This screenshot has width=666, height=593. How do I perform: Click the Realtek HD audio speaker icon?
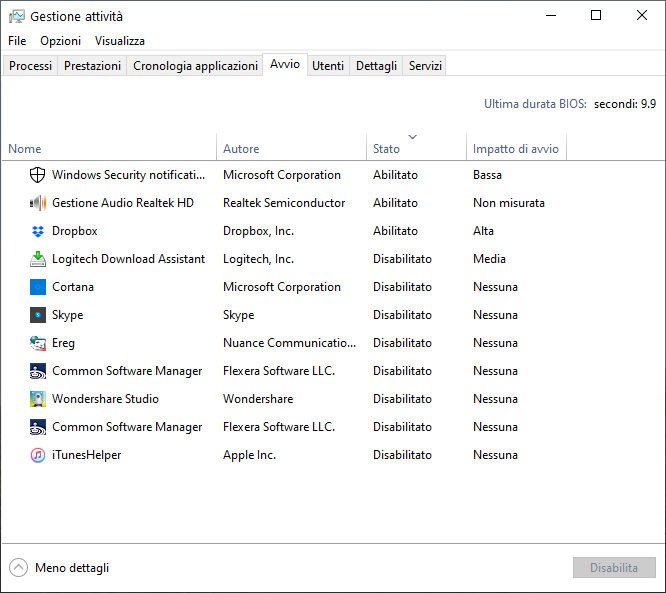(x=37, y=203)
